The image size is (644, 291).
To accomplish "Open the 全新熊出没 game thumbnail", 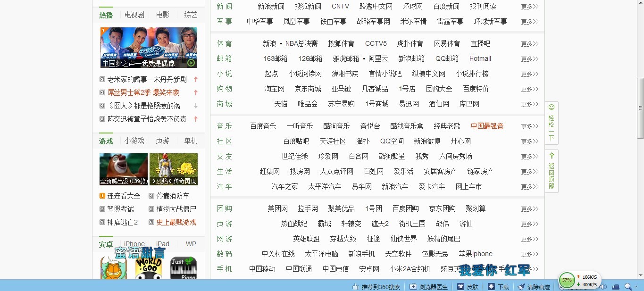I will (124, 169).
